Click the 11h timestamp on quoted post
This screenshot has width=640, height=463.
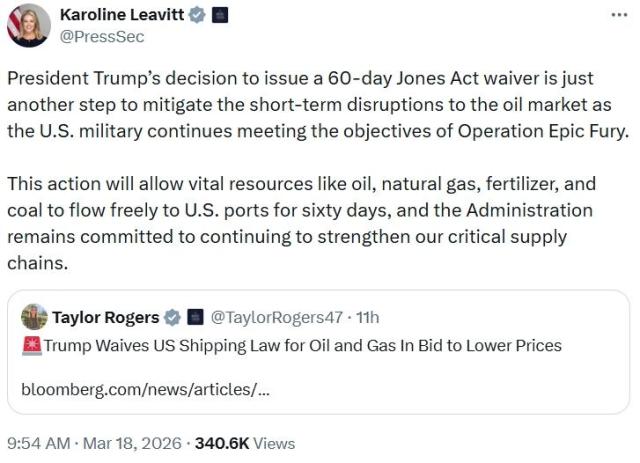point(367,318)
